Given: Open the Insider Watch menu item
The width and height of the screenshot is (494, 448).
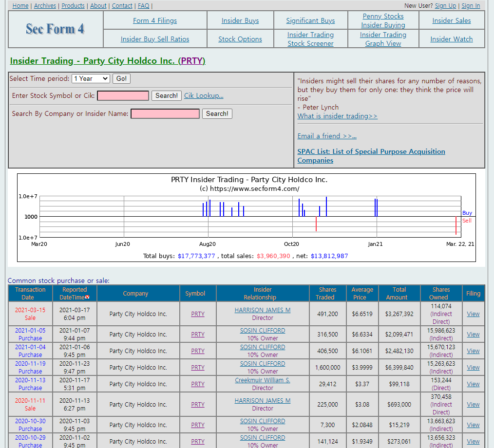Looking at the screenshot, I should (452, 39).
